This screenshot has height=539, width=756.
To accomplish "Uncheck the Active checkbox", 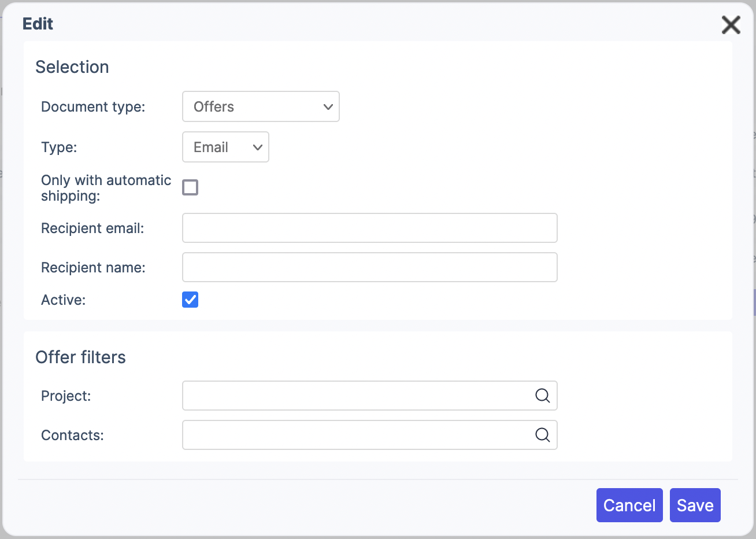I will pyautogui.click(x=190, y=300).
